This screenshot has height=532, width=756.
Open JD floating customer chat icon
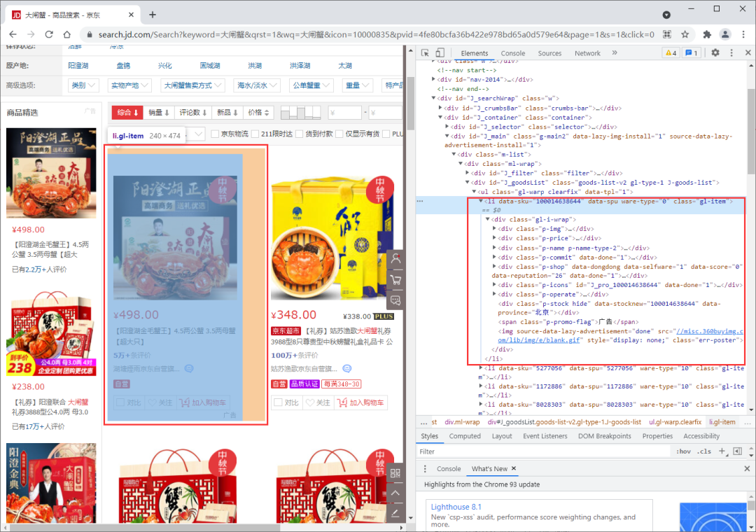point(395,300)
